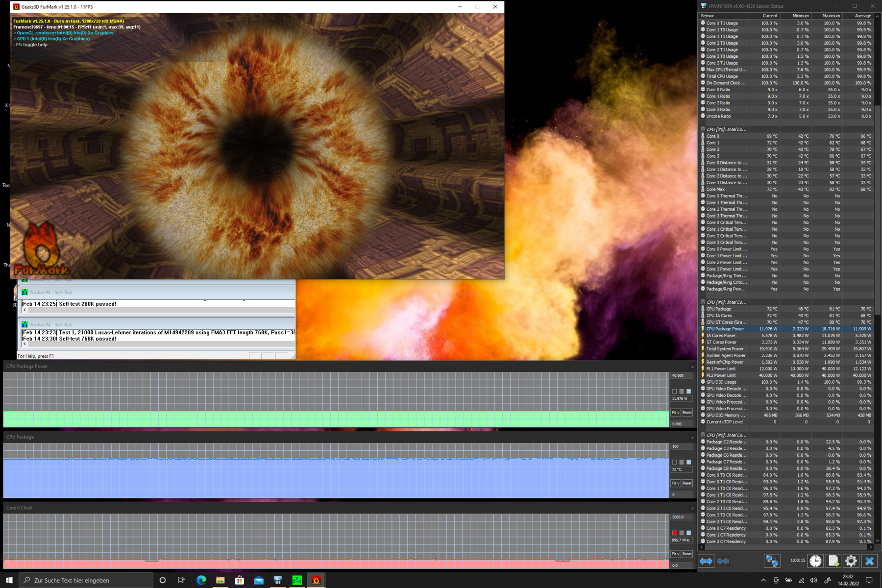The height and width of the screenshot is (588, 882).
Task: Click HWiNFO clock reset timer icon
Action: (x=815, y=561)
